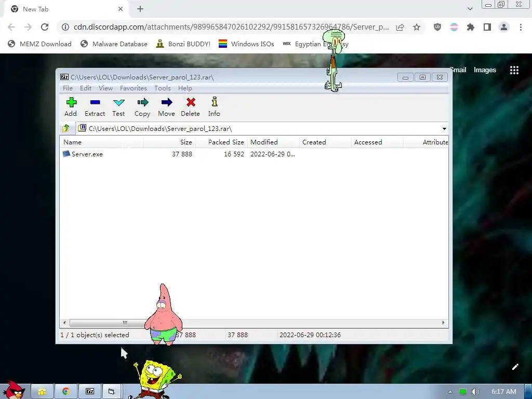Share this page via address bar icon
The image size is (532, 399).
point(400,27)
